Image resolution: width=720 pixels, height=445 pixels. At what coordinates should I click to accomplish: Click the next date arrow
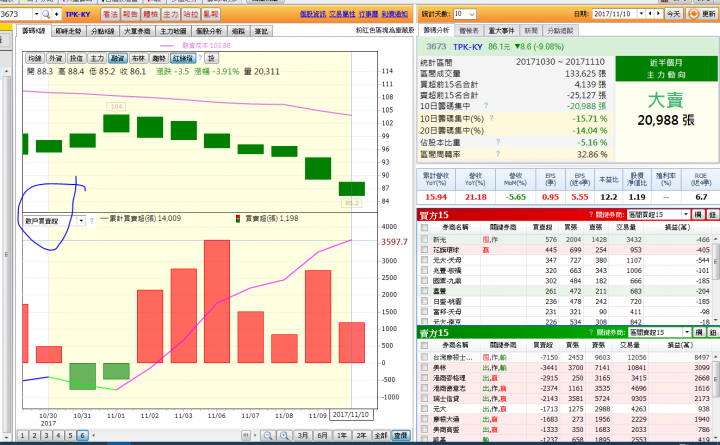658,14
